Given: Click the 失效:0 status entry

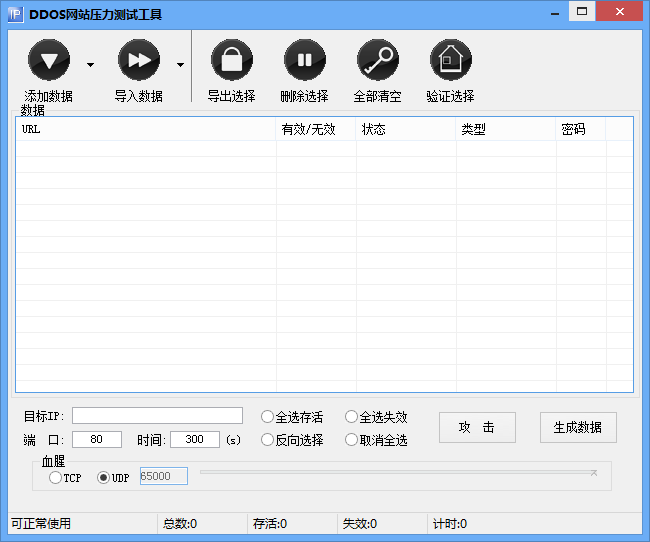Looking at the screenshot, I should [x=360, y=524].
